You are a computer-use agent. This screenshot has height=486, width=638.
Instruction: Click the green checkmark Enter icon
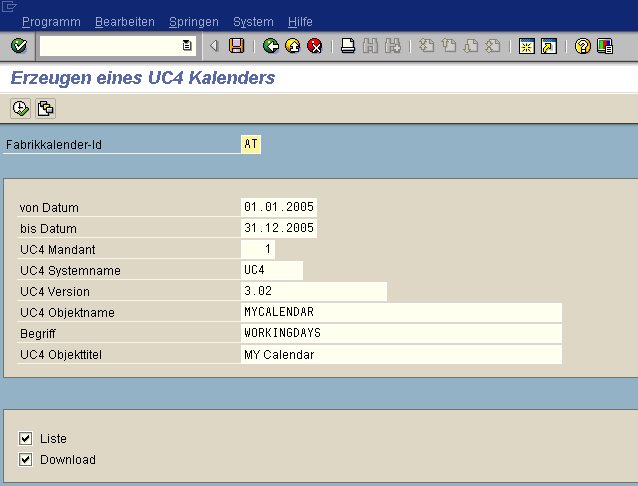click(x=19, y=46)
